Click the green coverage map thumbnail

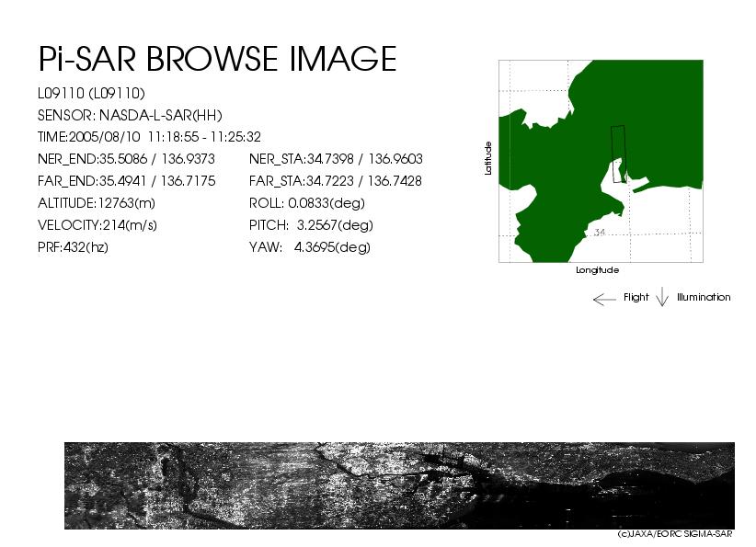(601, 161)
